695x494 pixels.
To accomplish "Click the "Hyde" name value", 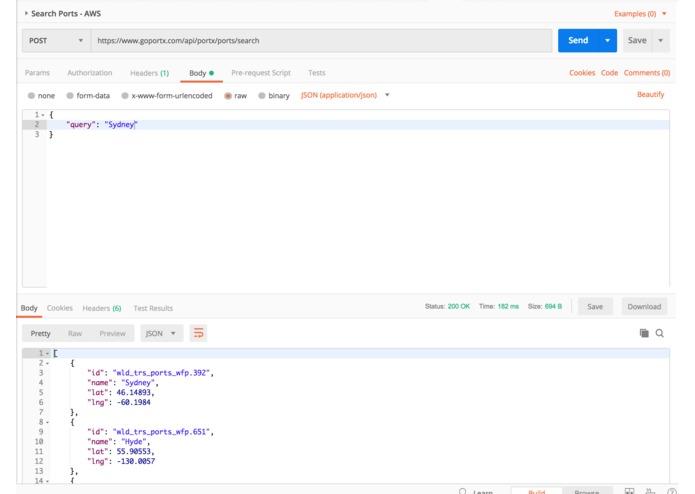I will [x=133, y=442].
